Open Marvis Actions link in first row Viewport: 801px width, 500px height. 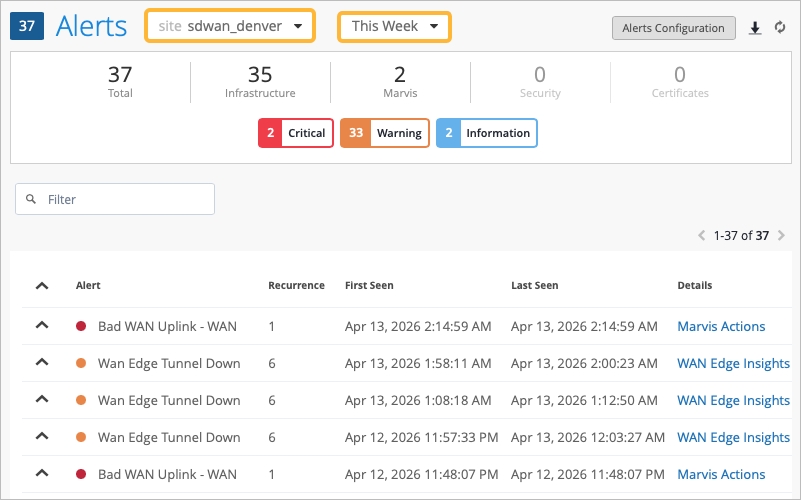coord(721,326)
